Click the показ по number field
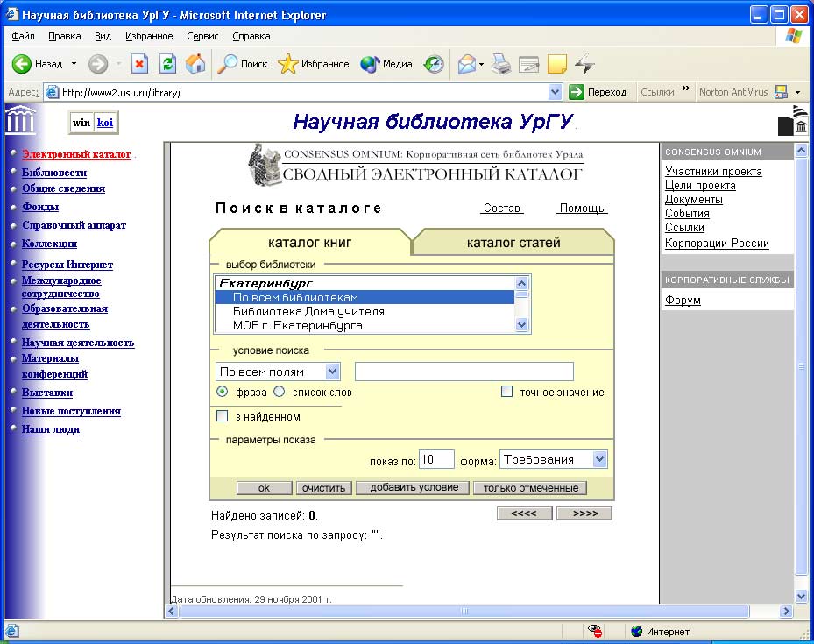 pyautogui.click(x=436, y=459)
